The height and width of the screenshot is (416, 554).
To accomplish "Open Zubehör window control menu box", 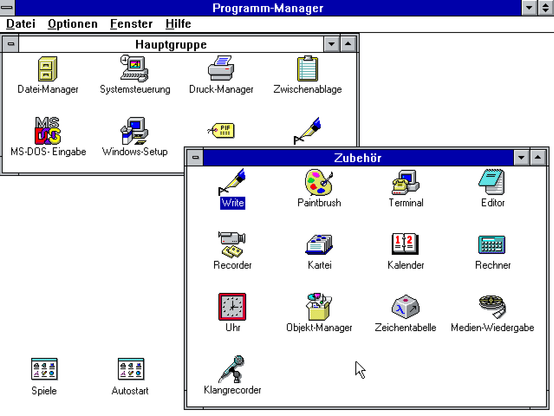I will pyautogui.click(x=195, y=157).
